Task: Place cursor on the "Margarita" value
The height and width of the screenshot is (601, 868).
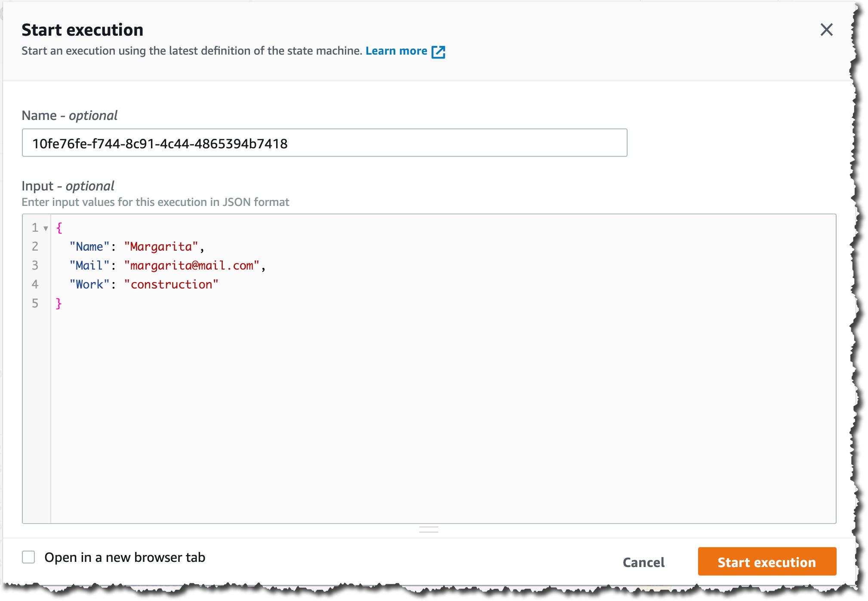Action: (161, 246)
